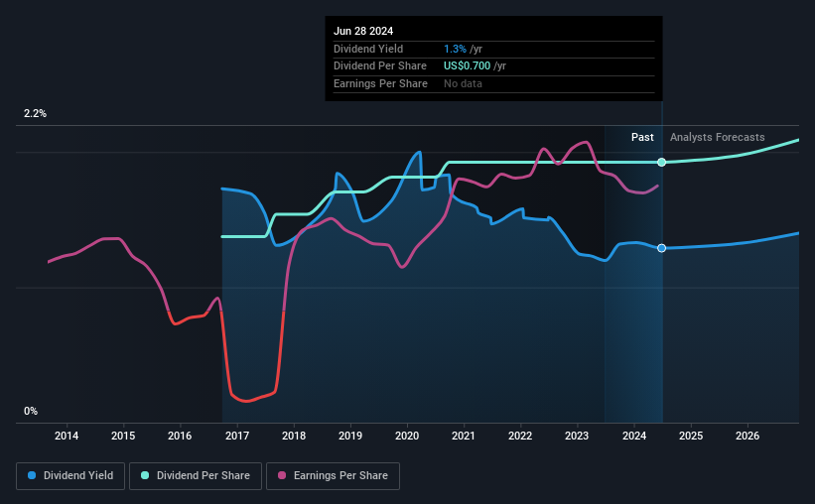Click the 2024 x-axis label
815x504 pixels.
tap(634, 436)
